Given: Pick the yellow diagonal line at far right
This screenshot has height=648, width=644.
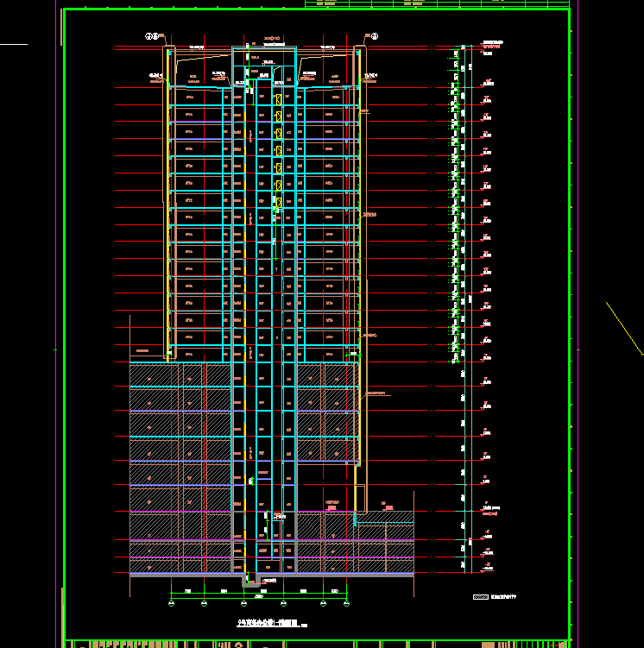Looking at the screenshot, I should pos(623,326).
